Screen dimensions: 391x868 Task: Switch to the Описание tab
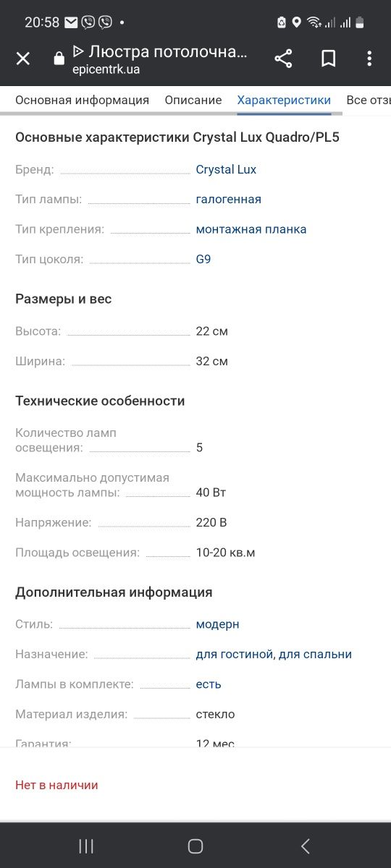[x=193, y=100]
